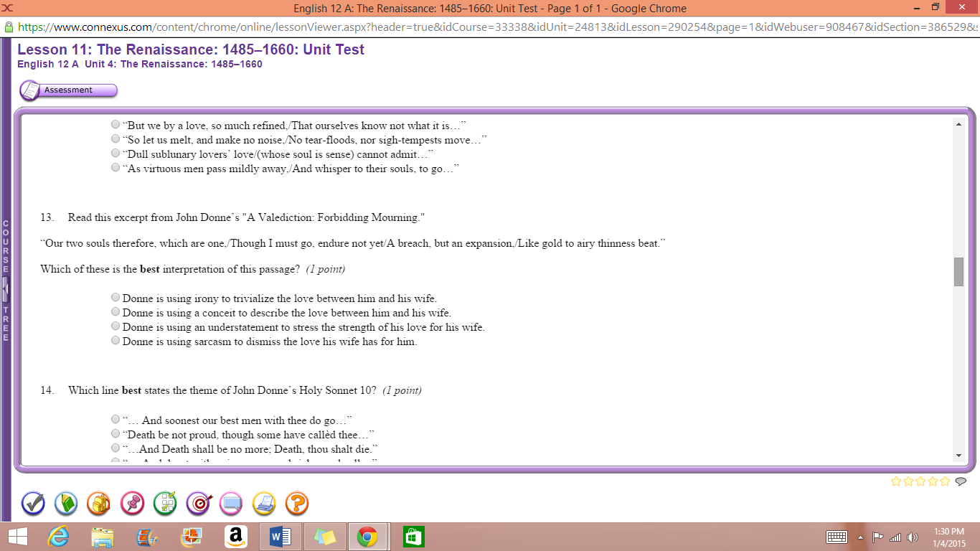Select the answer 'Donne is using a conceit' for question 13

(115, 311)
